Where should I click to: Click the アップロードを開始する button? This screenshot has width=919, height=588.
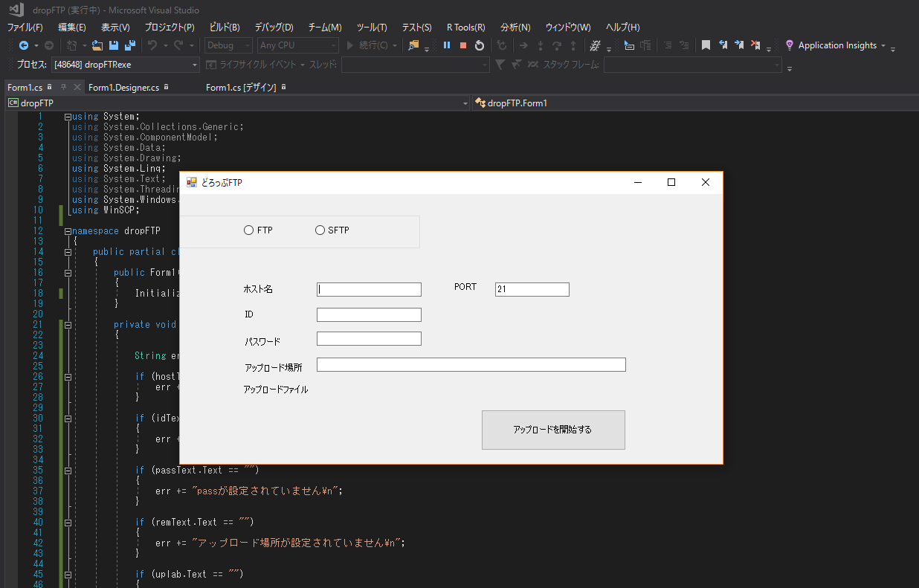click(x=553, y=430)
